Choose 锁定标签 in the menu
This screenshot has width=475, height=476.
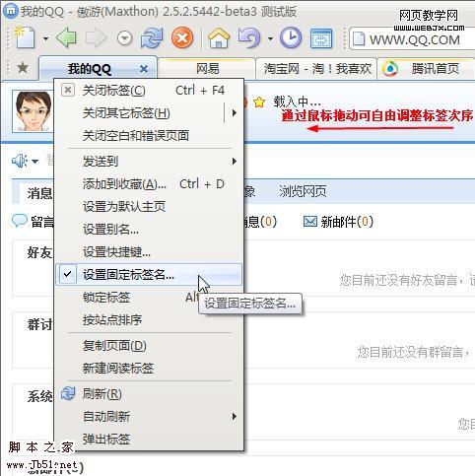(x=149, y=298)
